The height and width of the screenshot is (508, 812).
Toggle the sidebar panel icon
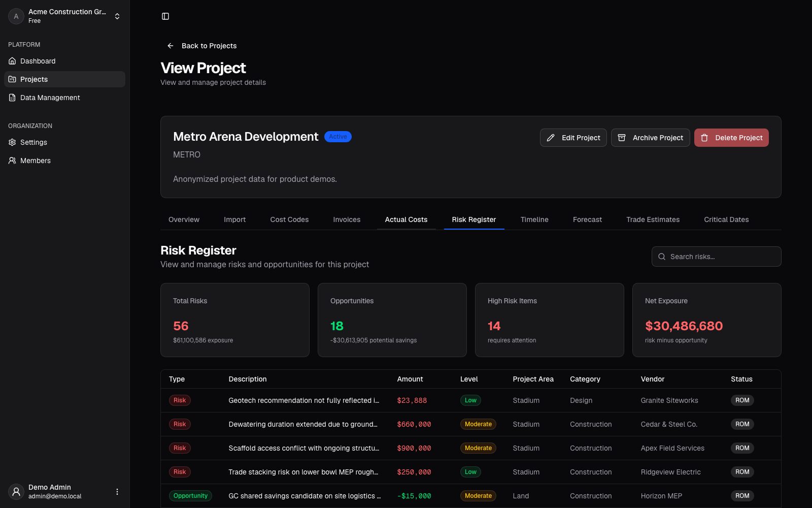click(165, 16)
